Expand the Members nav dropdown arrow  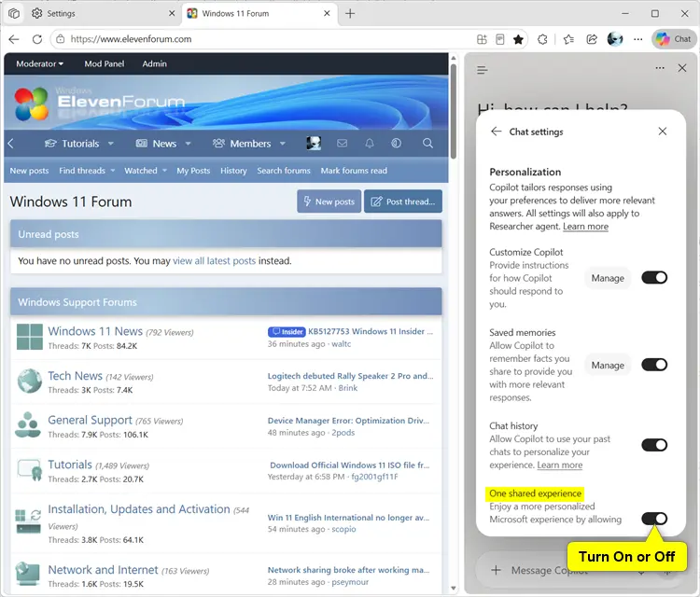pyautogui.click(x=283, y=144)
